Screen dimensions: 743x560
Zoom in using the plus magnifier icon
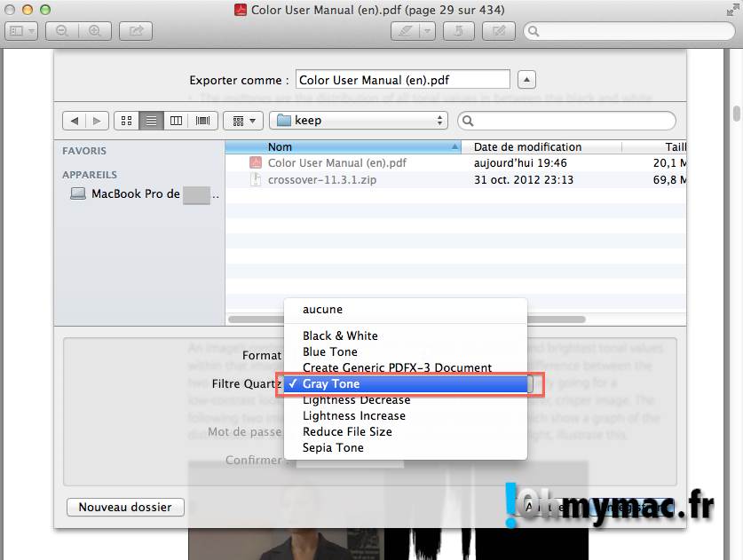tap(95, 31)
